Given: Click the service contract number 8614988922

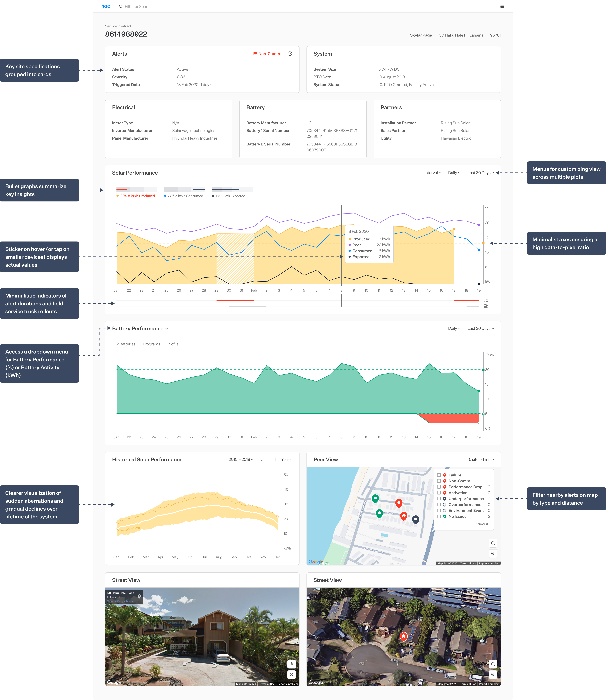Looking at the screenshot, I should [x=126, y=34].
